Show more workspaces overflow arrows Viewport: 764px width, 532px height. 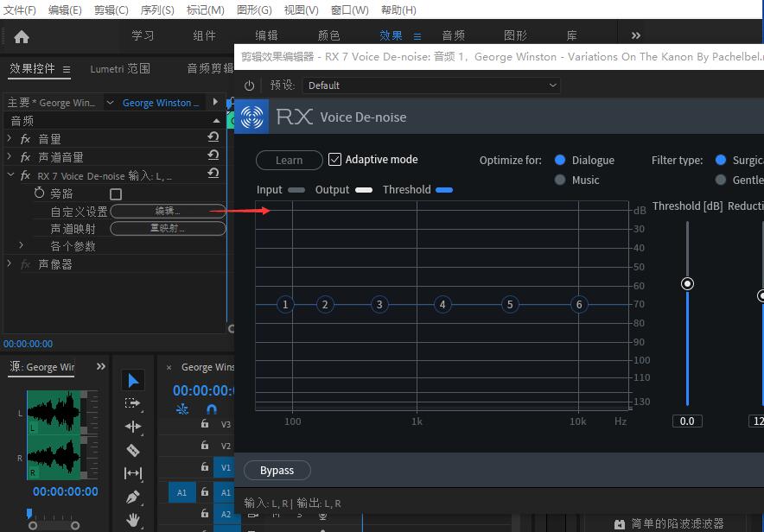click(635, 35)
